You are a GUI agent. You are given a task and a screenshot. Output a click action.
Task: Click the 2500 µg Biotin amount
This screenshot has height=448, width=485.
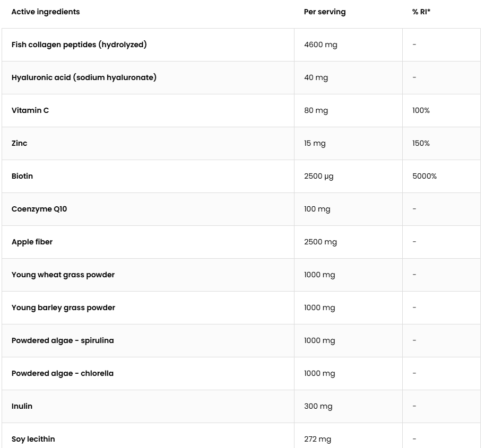[318, 177]
